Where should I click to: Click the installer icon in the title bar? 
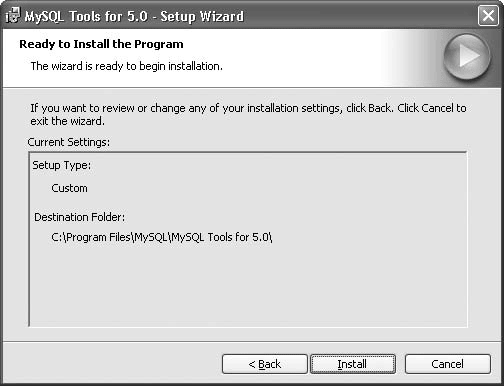pyautogui.click(x=13, y=16)
